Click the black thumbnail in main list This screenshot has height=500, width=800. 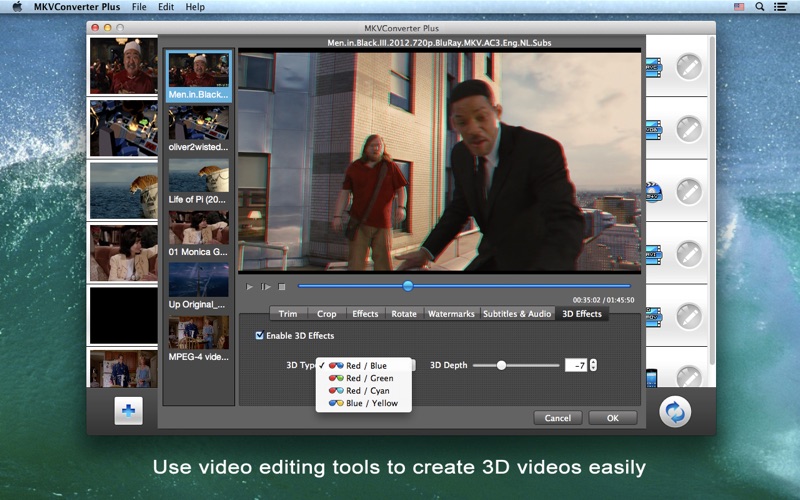123,315
